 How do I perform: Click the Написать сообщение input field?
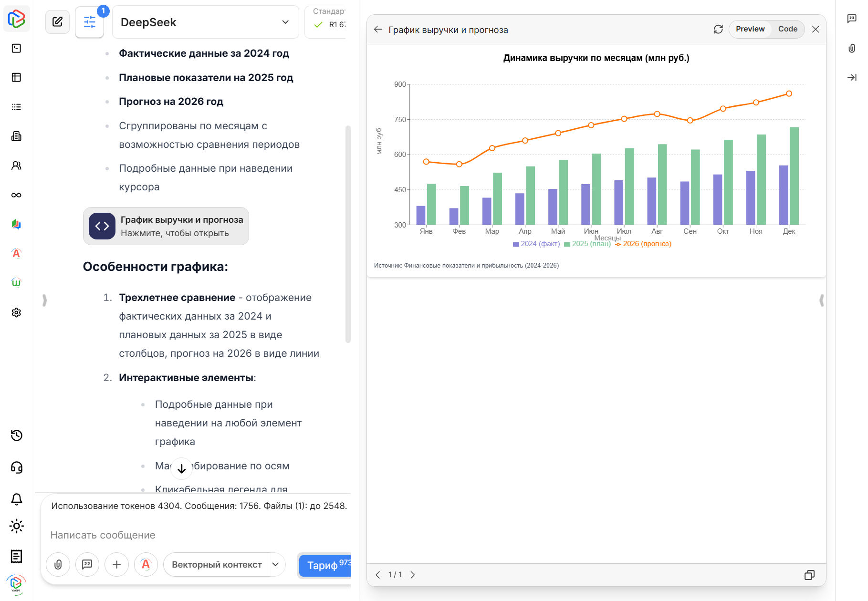143,535
